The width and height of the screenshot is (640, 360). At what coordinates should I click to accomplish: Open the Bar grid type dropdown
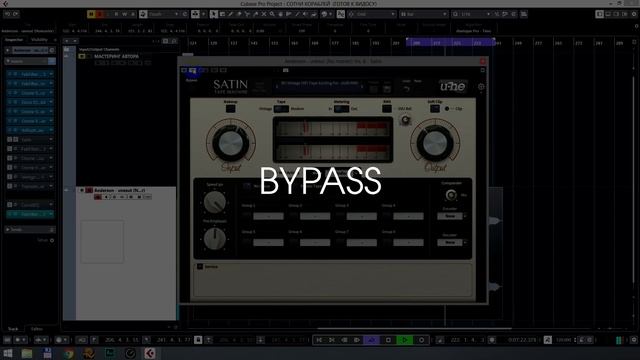pos(423,14)
